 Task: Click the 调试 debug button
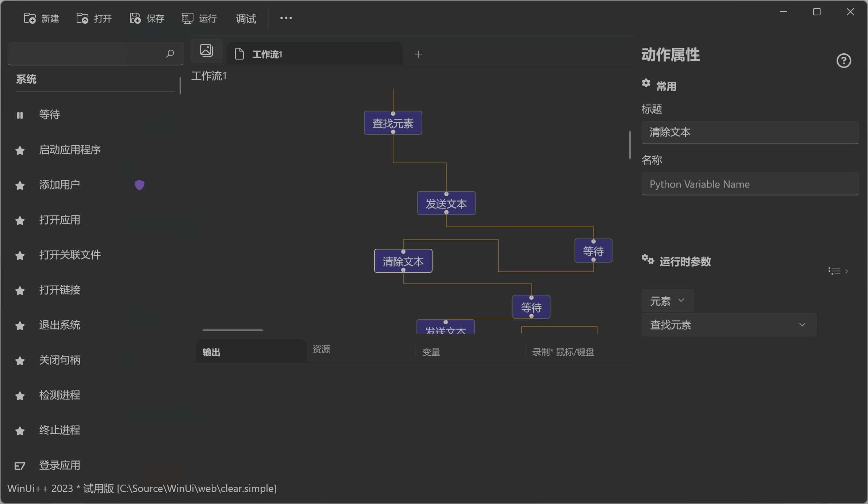pyautogui.click(x=246, y=19)
